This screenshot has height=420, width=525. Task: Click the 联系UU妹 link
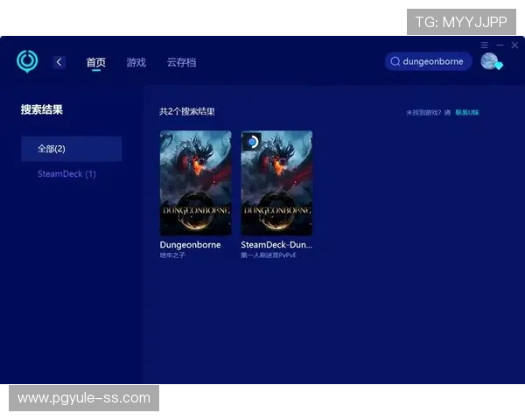click(x=467, y=113)
